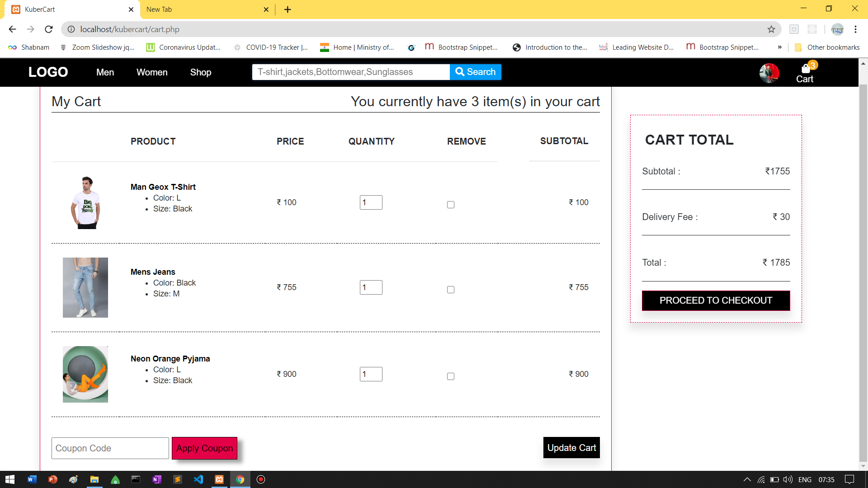Open XAMPP from the taskbar
868x488 pixels.
219,479
